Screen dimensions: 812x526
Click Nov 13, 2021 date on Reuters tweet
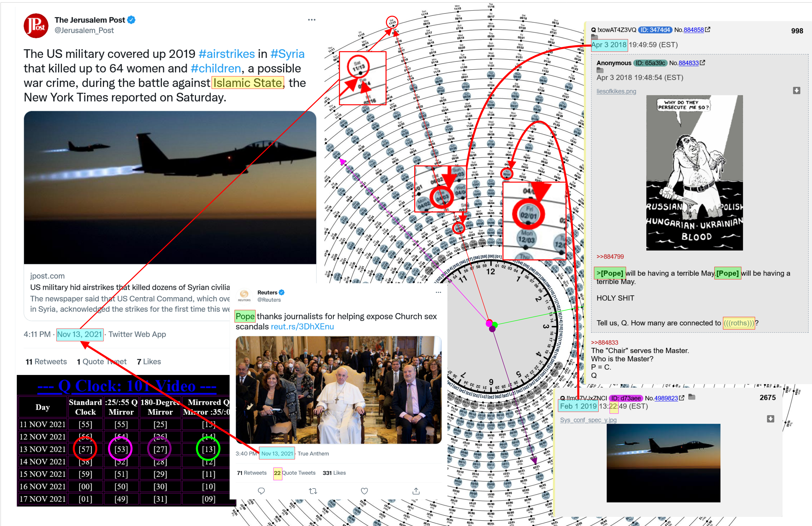pos(277,454)
